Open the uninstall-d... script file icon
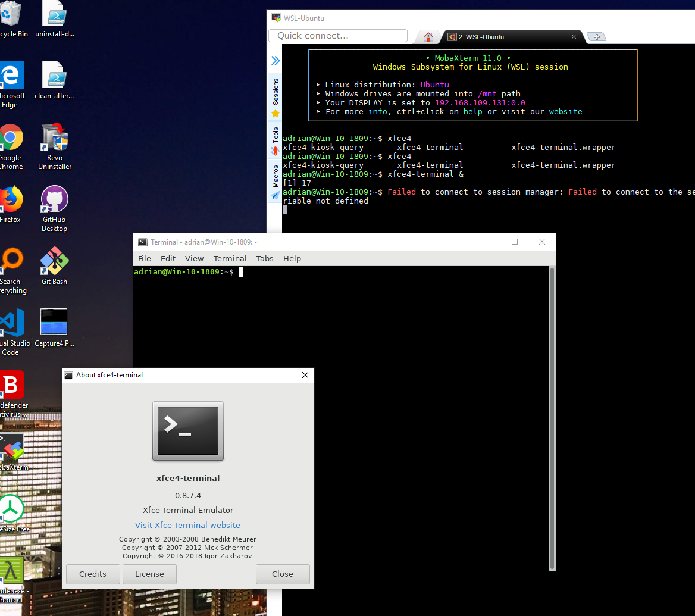Viewport: 695px width, 616px height. tap(55, 18)
